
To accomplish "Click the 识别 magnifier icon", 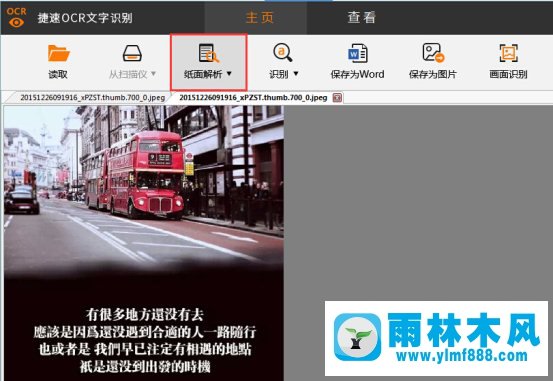I will pyautogui.click(x=282, y=53).
